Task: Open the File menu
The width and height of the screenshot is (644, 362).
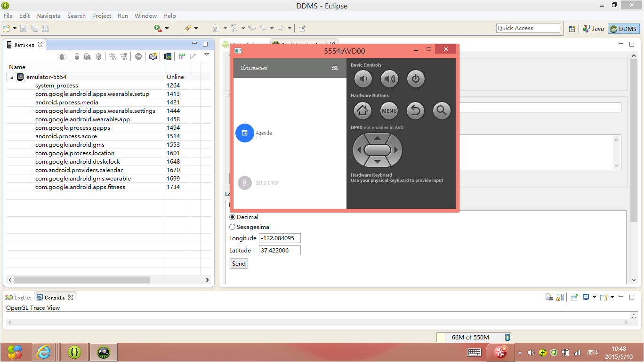Action: (x=8, y=16)
